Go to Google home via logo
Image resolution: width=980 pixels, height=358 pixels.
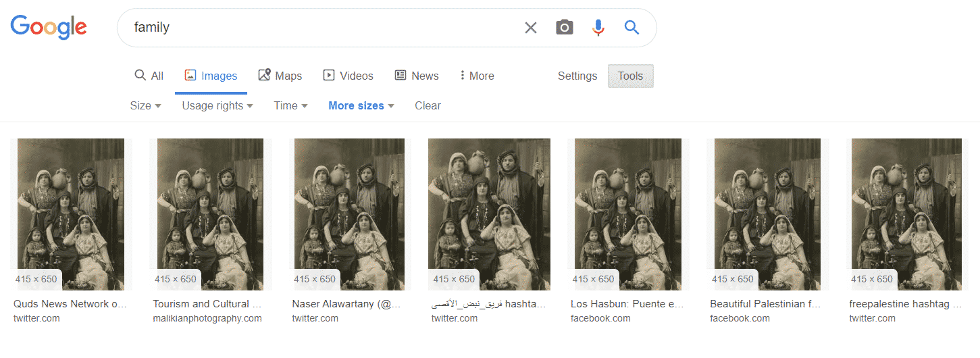coord(49,27)
